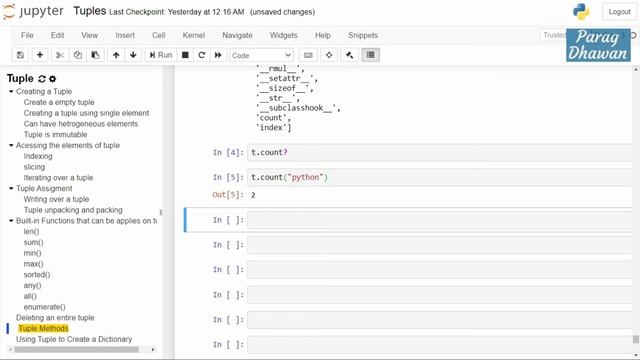Restart kernel and run all with the fast-forward icon
The height and width of the screenshot is (360, 640).
[x=218, y=55]
